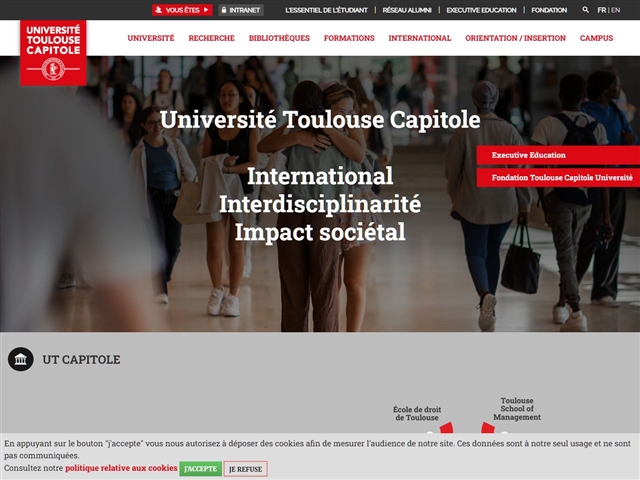
Task: Switch language to EN
Action: click(x=615, y=10)
